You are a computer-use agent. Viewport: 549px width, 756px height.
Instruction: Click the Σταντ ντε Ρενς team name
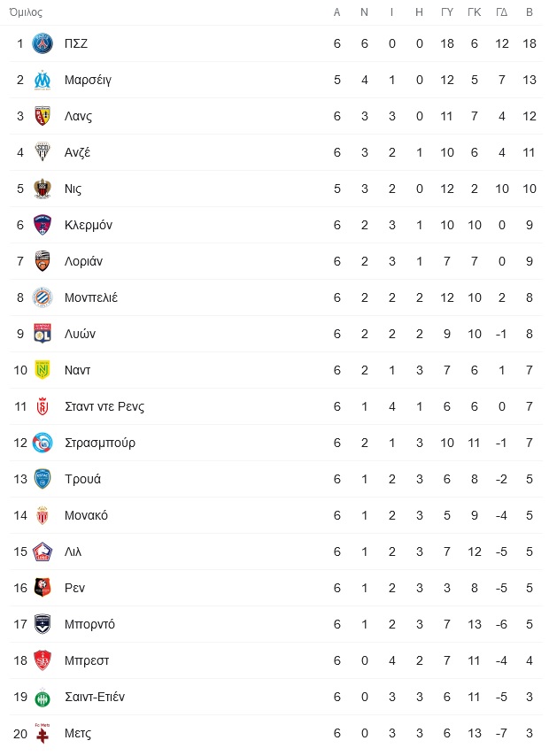[104, 406]
